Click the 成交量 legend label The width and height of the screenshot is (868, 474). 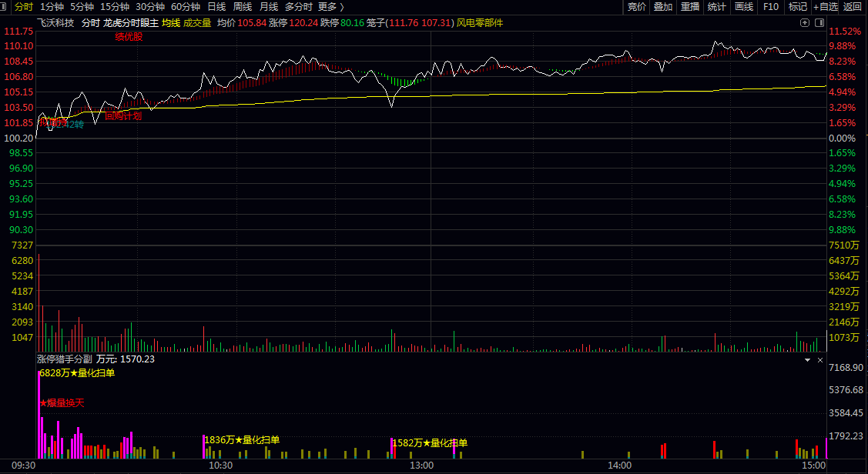tap(197, 22)
